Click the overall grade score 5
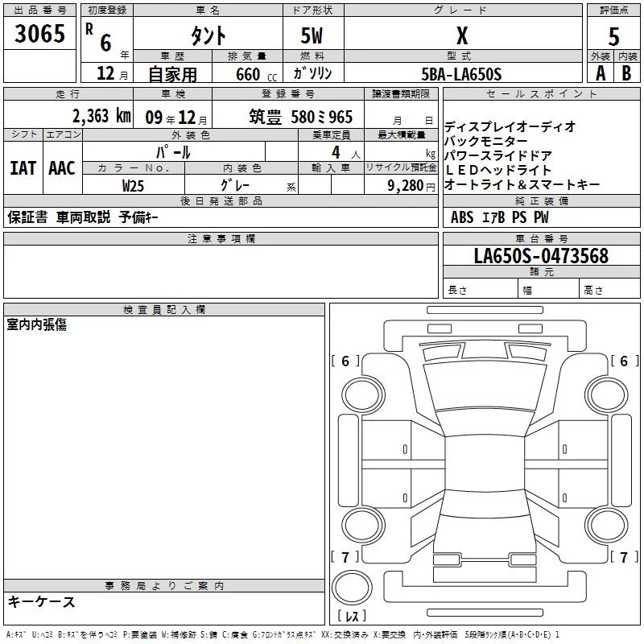Viewport: 644px width, 644px height. pos(613,35)
